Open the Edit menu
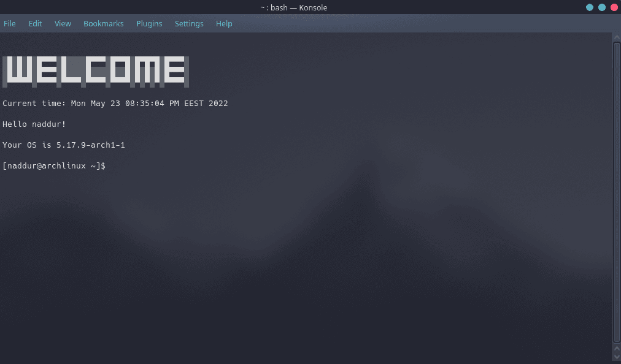Viewport: 621px width, 364px height. tap(35, 24)
